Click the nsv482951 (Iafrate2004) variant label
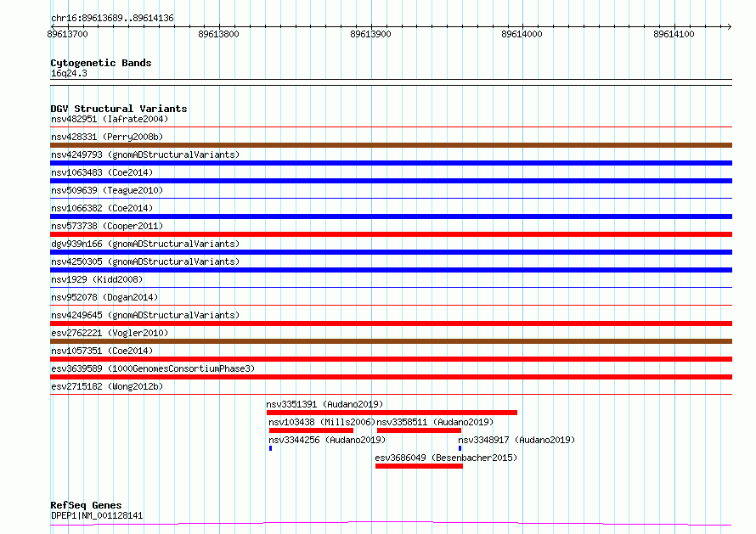Screen dimensions: 756x534 110,119
